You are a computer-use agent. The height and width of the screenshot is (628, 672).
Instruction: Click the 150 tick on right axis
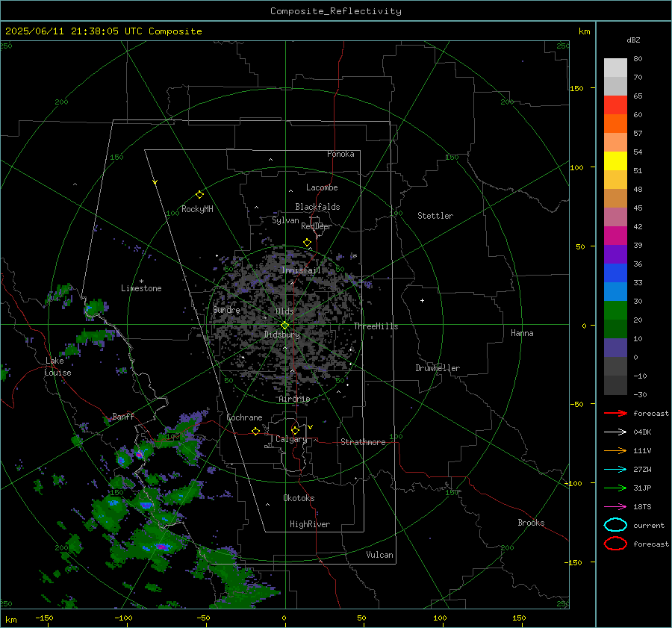[x=577, y=88]
